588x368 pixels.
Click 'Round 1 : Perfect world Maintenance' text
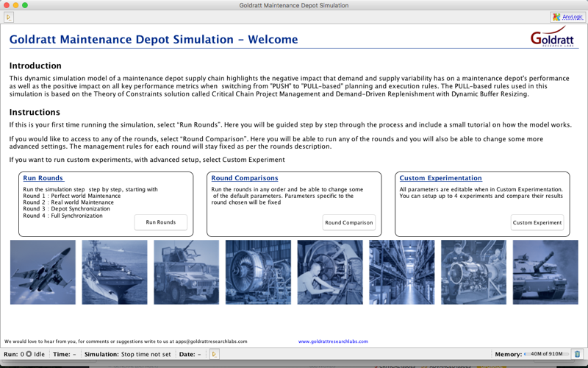(x=71, y=196)
